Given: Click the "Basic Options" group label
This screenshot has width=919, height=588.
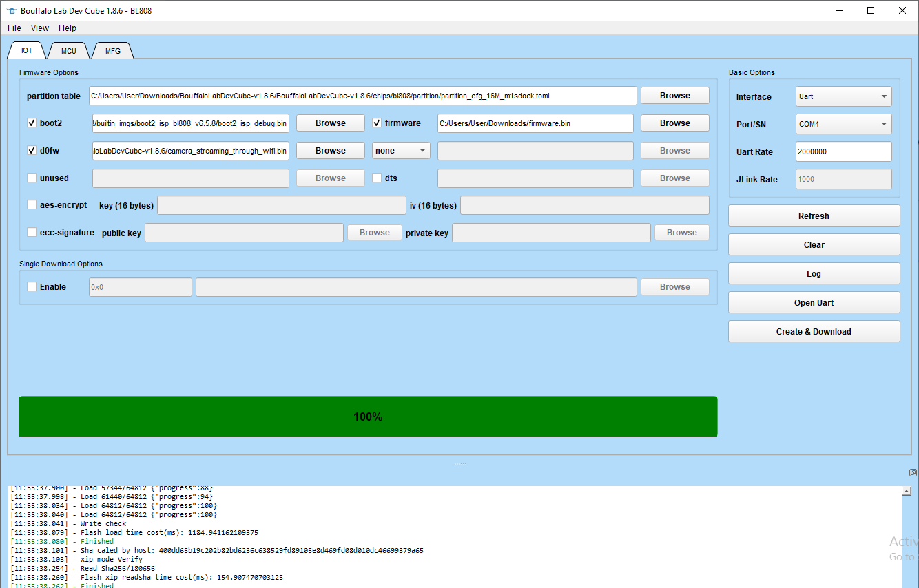Looking at the screenshot, I should pyautogui.click(x=752, y=72).
